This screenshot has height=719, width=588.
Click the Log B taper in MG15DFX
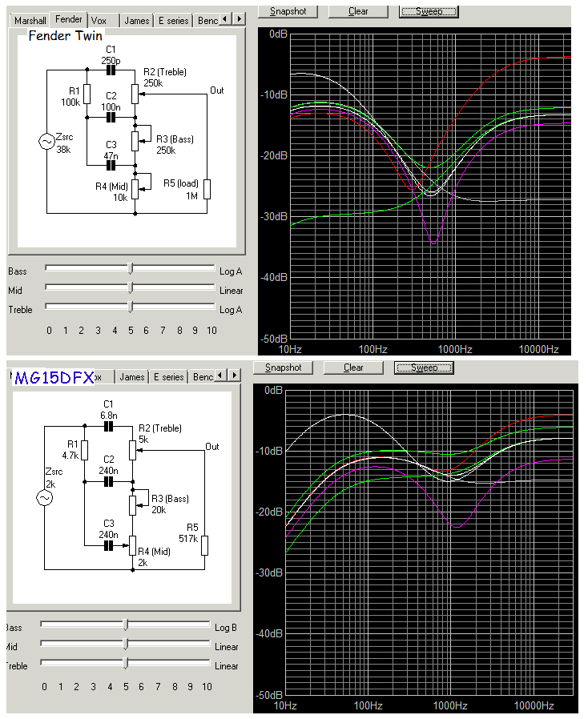pos(226,628)
